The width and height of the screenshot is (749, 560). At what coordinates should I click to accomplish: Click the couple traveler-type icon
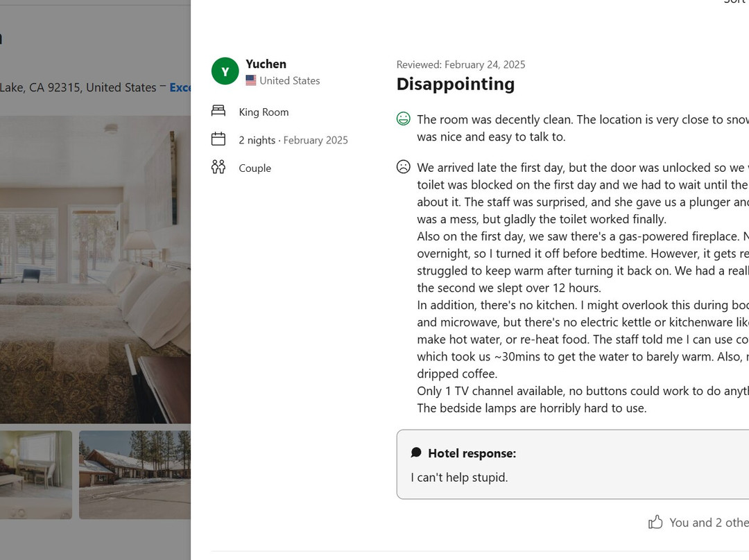pos(218,167)
